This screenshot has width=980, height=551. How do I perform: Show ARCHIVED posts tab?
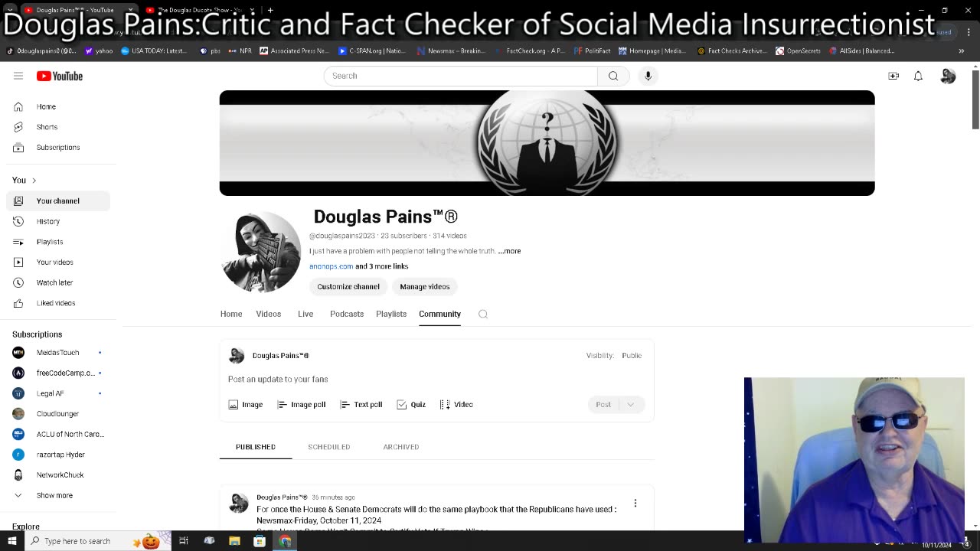pos(401,447)
